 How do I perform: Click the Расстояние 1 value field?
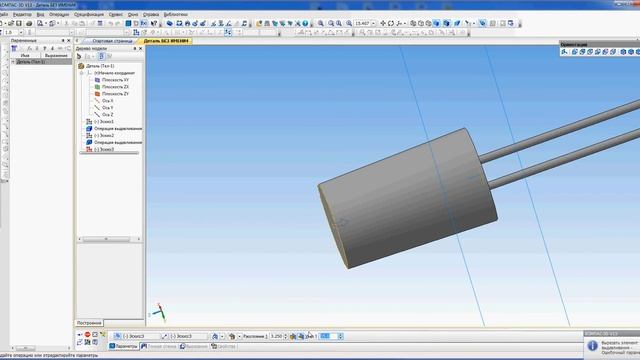tap(276, 336)
